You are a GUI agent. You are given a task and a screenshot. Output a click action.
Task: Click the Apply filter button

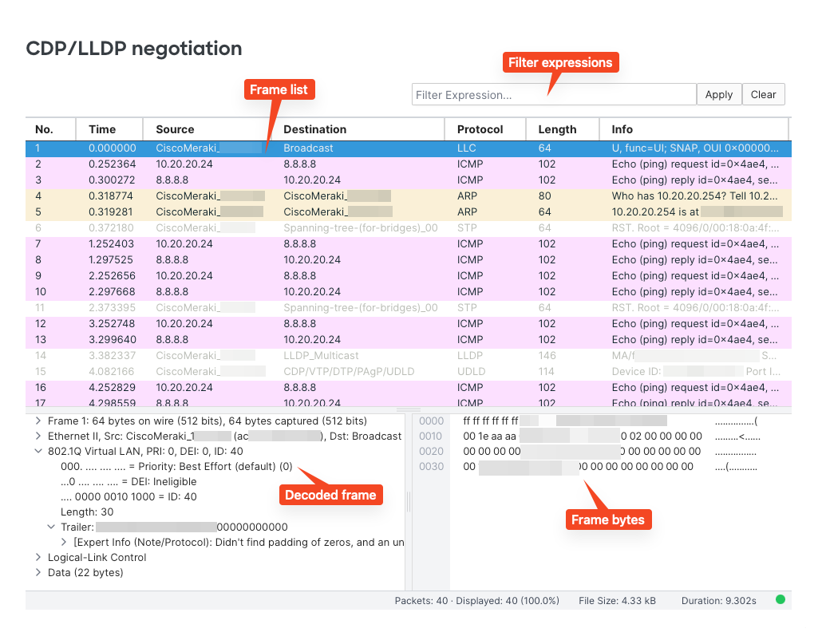pos(718,94)
